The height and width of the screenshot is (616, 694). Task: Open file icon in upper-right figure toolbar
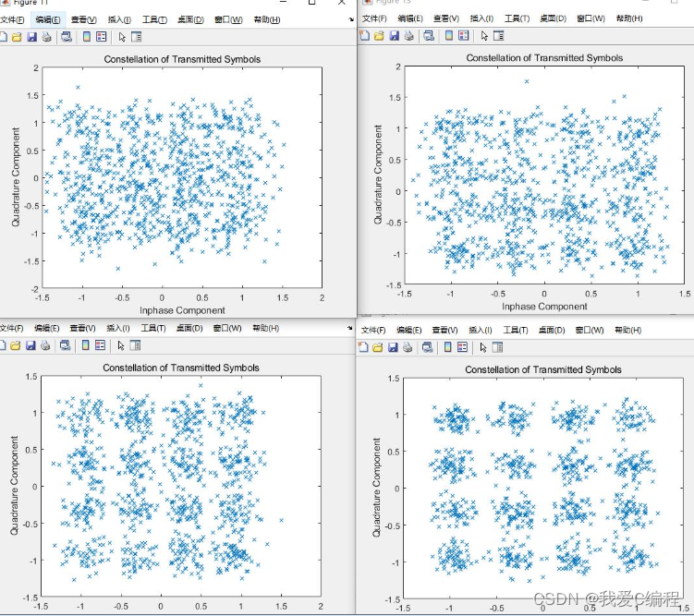[379, 36]
